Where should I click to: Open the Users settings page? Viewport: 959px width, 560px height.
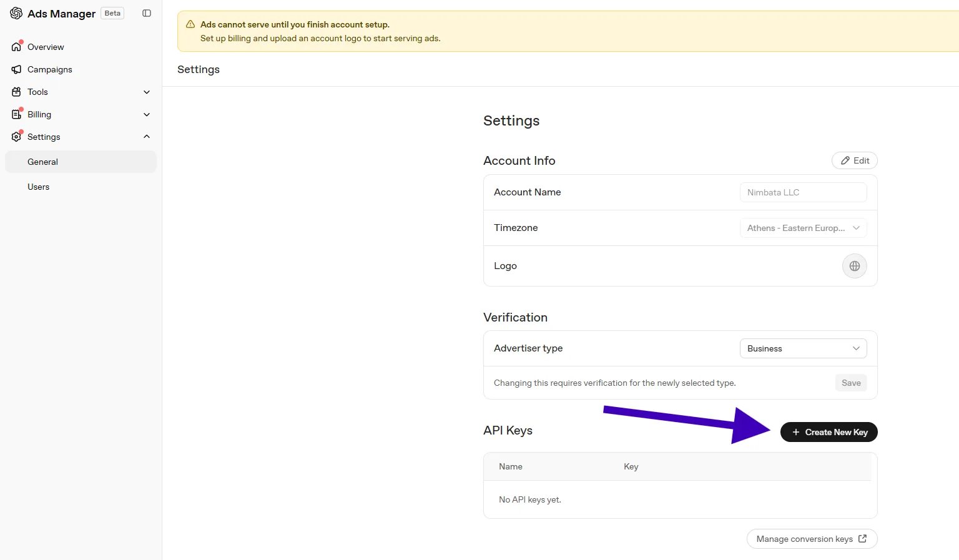(x=81, y=187)
